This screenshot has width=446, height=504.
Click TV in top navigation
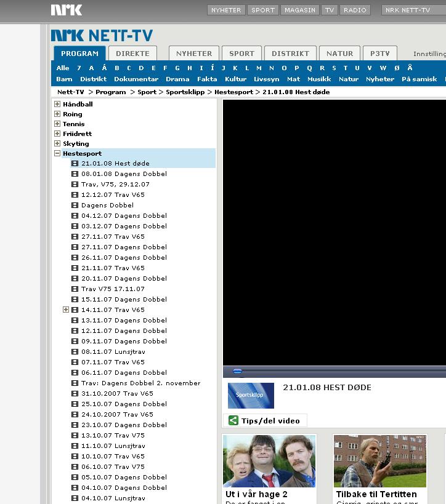point(329,10)
